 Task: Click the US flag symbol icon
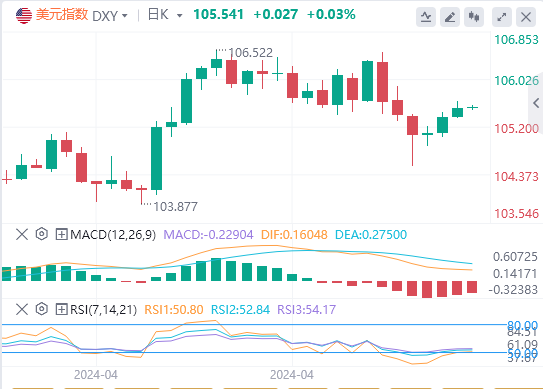pyautogui.click(x=24, y=15)
